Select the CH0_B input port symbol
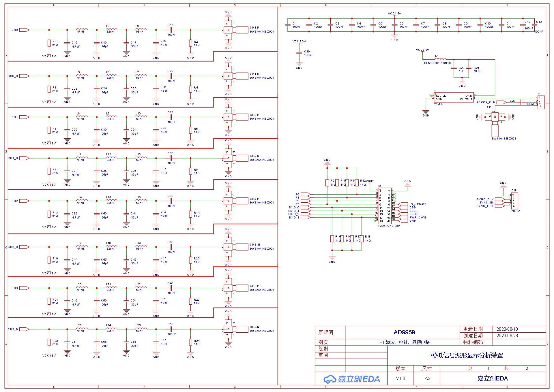 (24, 76)
